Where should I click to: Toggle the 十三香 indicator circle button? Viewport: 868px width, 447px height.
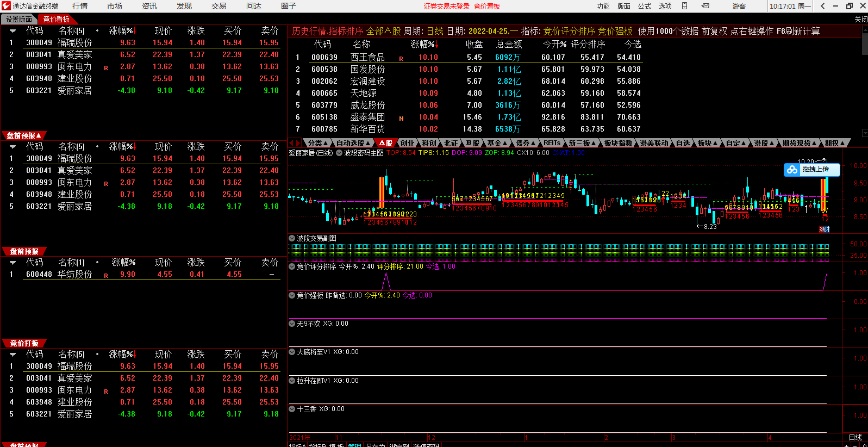click(292, 409)
